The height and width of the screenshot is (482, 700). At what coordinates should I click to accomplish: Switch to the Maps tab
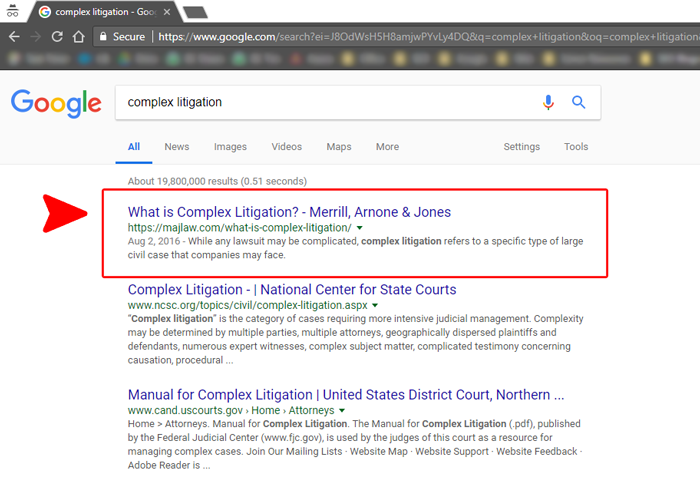click(x=339, y=146)
